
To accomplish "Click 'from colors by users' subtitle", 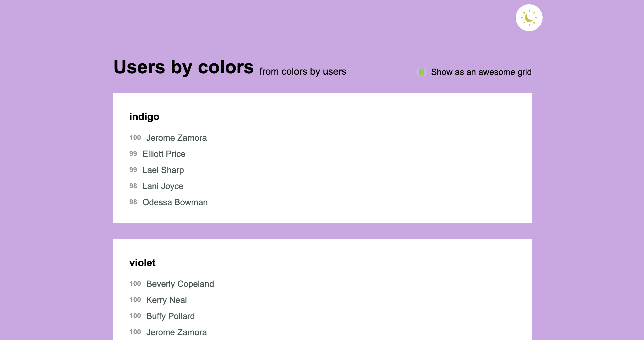I will coord(303,71).
